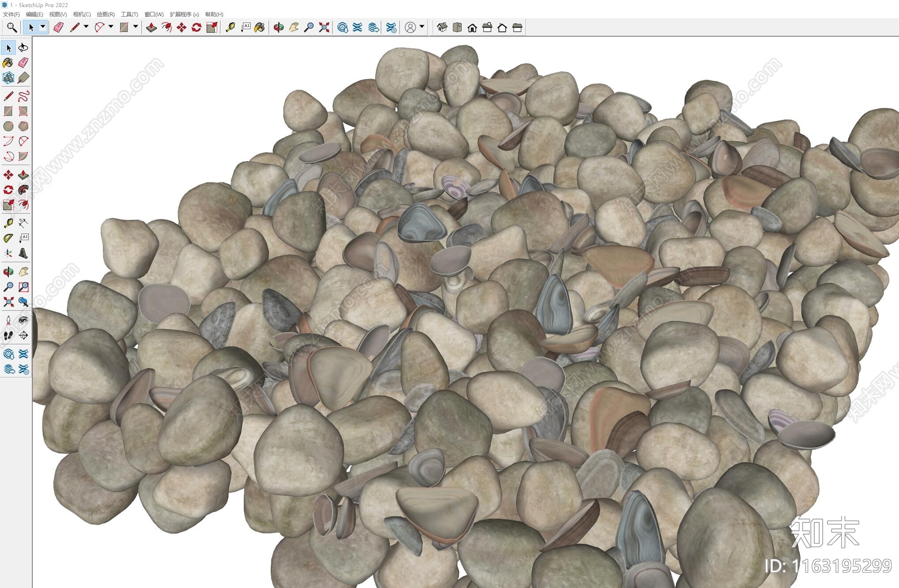The image size is (899, 588).
Task: Activate the Zoom Window tool
Action: coord(23,287)
